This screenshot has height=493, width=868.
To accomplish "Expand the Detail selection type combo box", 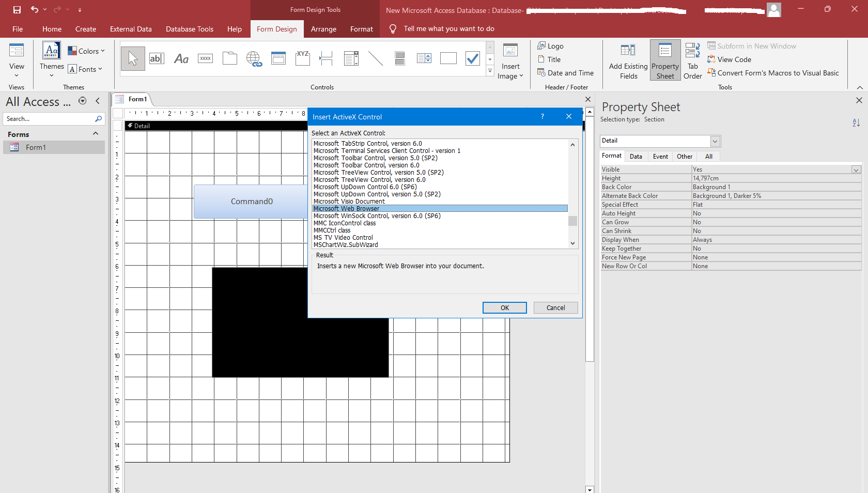I will (x=715, y=141).
